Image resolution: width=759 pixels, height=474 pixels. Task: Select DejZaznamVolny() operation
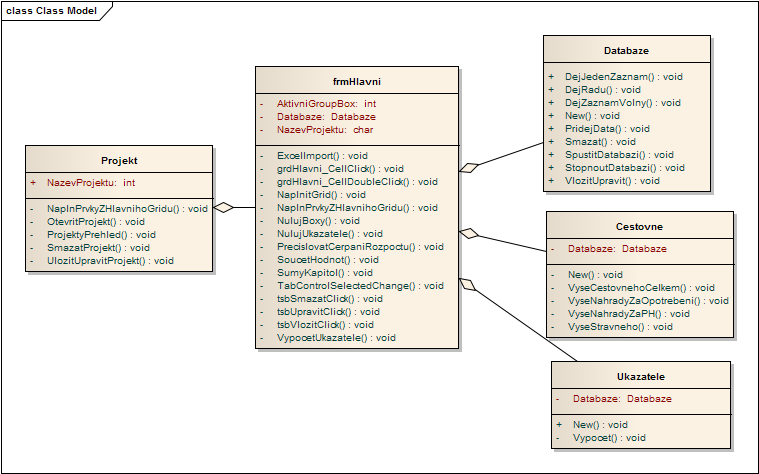tap(622, 103)
